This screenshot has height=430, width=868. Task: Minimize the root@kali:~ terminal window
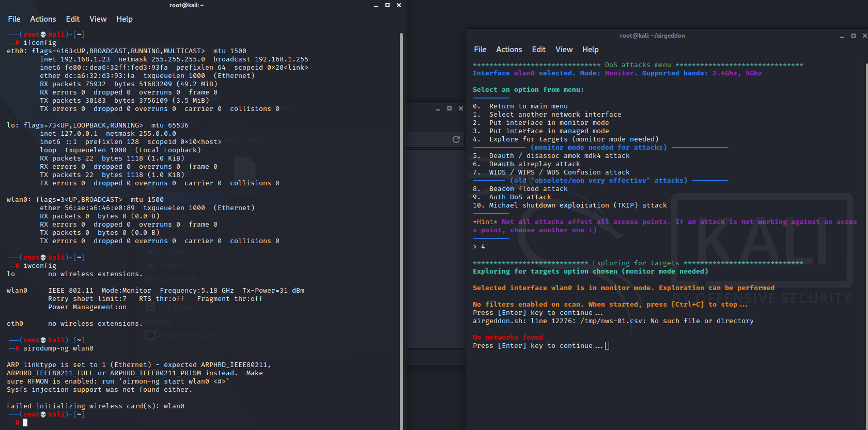pos(376,6)
